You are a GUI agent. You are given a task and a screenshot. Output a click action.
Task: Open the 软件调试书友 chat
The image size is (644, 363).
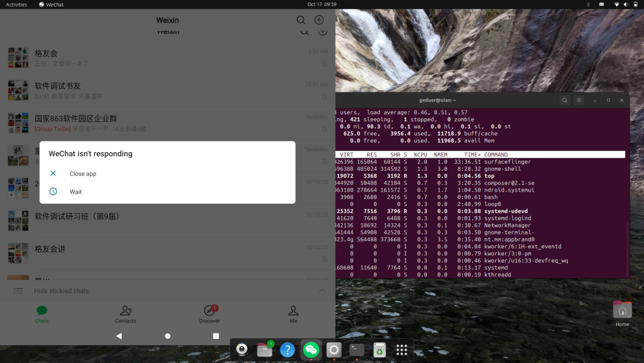tap(168, 90)
